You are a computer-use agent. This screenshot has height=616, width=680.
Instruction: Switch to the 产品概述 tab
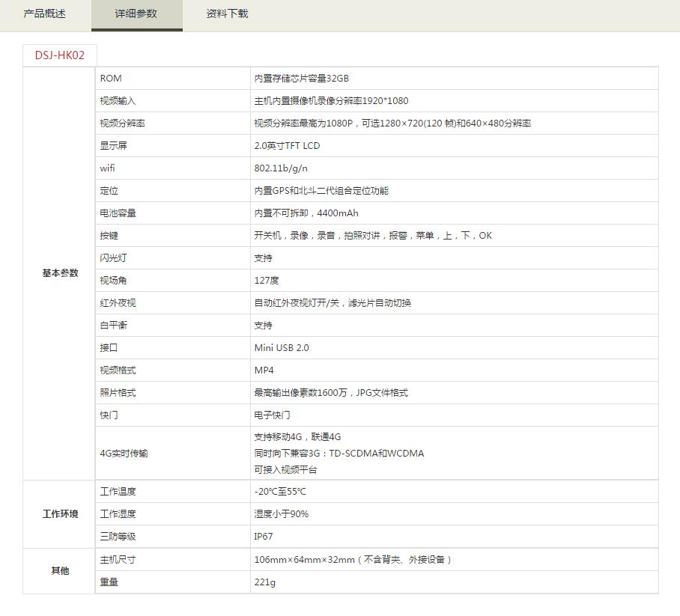pyautogui.click(x=45, y=14)
